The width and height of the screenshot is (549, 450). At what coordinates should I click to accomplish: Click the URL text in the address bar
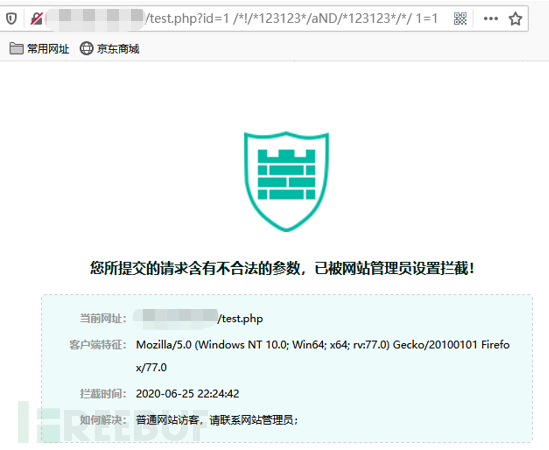pos(291,18)
